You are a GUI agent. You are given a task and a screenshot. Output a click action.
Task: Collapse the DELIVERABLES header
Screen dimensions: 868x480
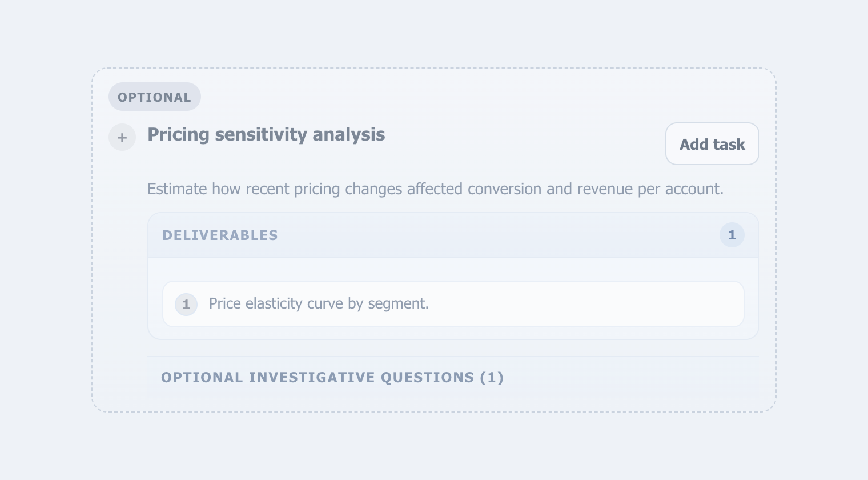[453, 235]
